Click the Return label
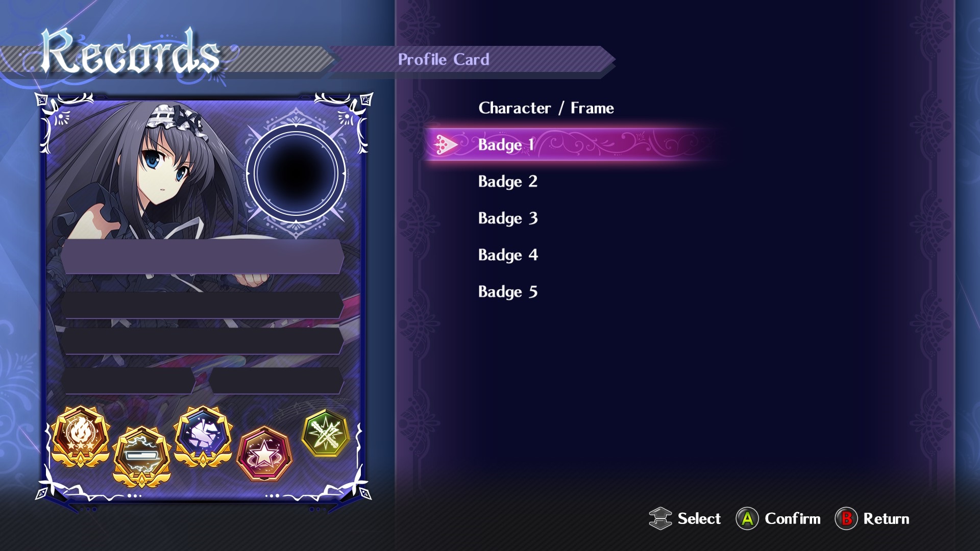The width and height of the screenshot is (980, 551). point(886,519)
